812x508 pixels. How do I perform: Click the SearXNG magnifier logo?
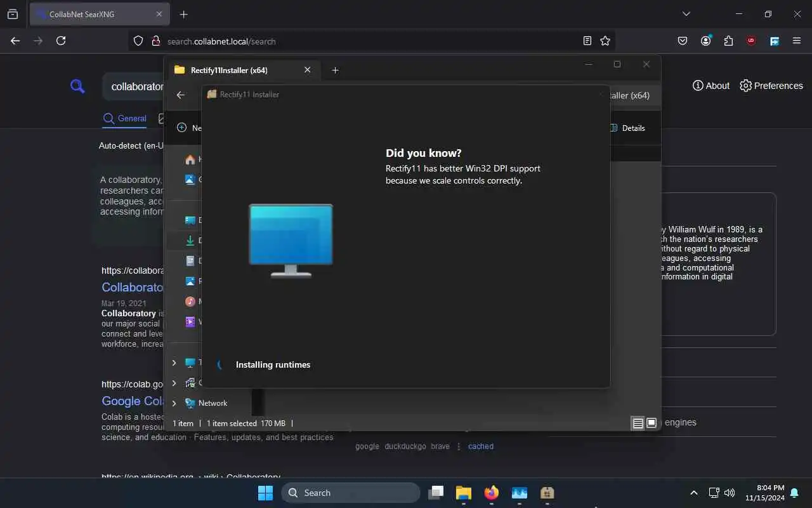(77, 86)
